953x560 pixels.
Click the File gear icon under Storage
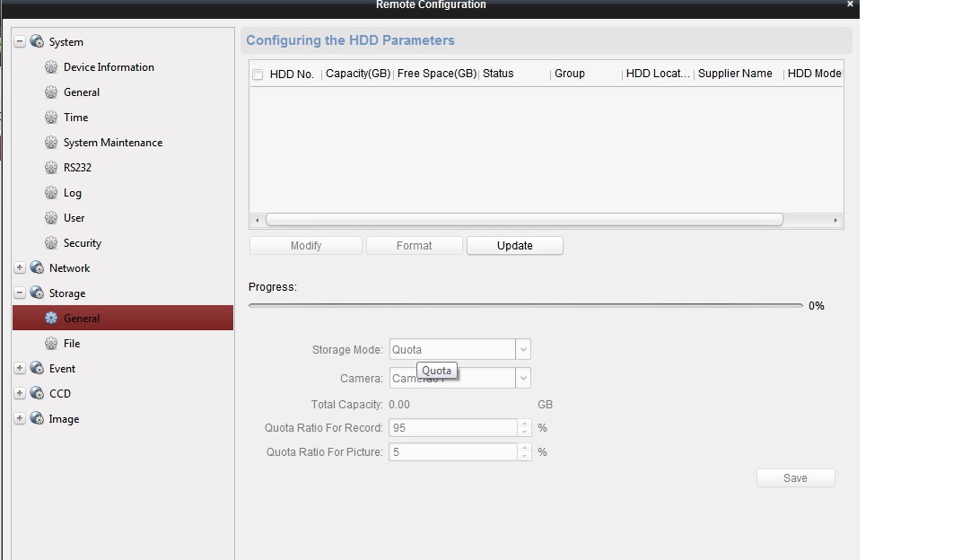[x=51, y=344]
